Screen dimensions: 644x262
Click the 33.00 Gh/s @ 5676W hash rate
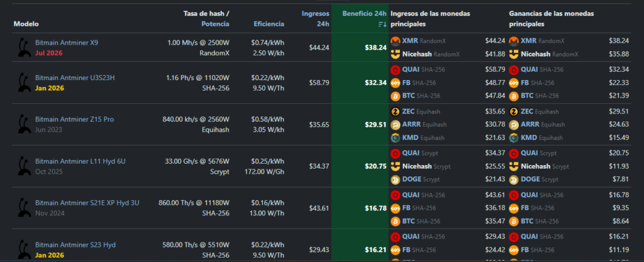pyautogui.click(x=197, y=161)
